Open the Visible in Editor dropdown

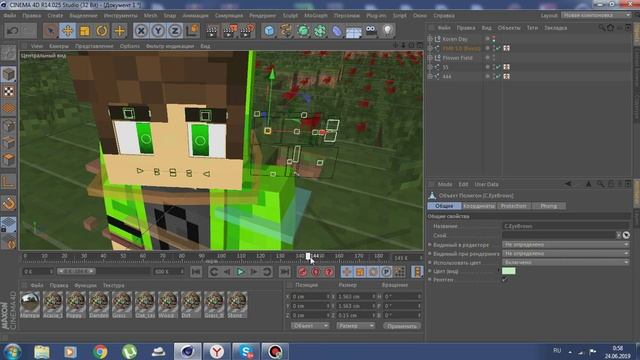click(x=566, y=244)
